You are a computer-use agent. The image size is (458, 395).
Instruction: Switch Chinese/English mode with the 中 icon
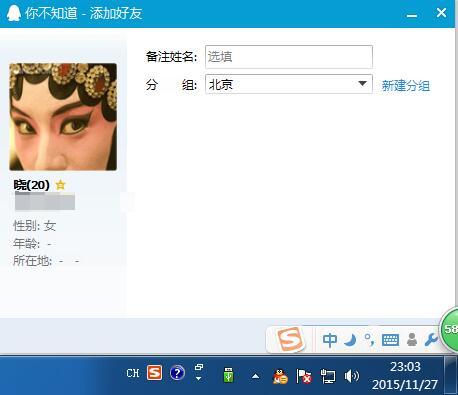tap(330, 340)
